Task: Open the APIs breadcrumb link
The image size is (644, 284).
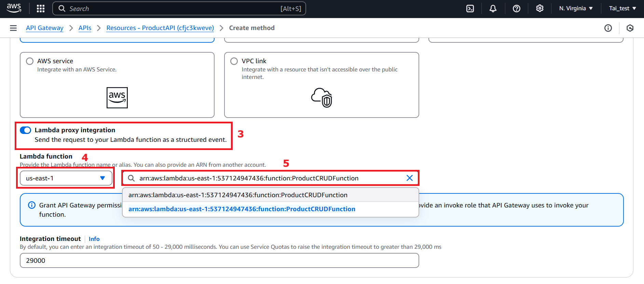Action: point(85,28)
